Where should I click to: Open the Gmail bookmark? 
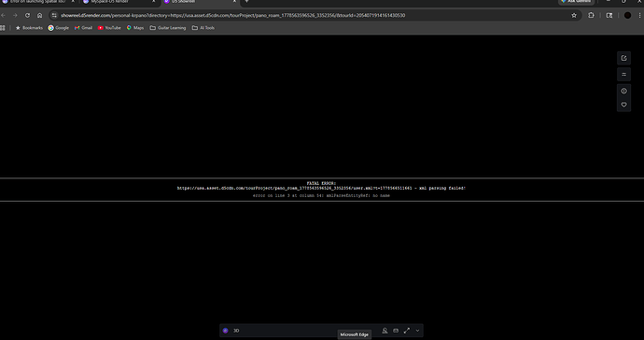pyautogui.click(x=83, y=28)
